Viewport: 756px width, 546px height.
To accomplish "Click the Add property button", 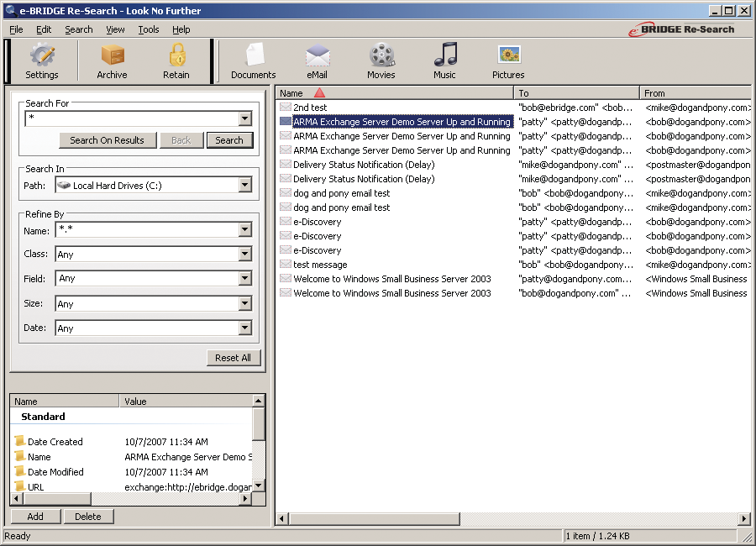I will [35, 517].
